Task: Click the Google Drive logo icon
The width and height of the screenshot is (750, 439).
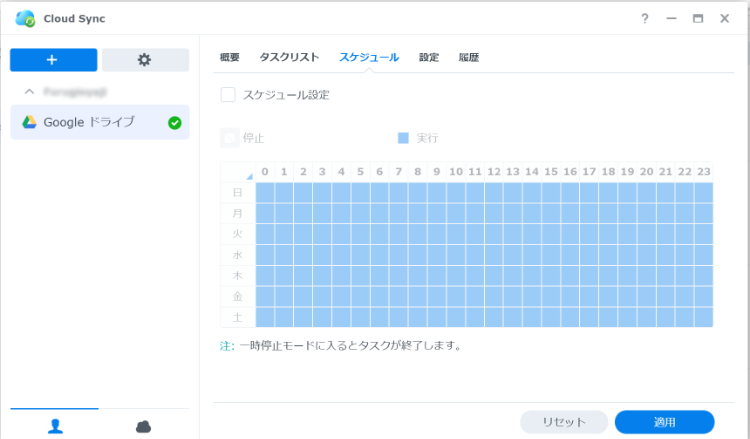Action: point(29,122)
